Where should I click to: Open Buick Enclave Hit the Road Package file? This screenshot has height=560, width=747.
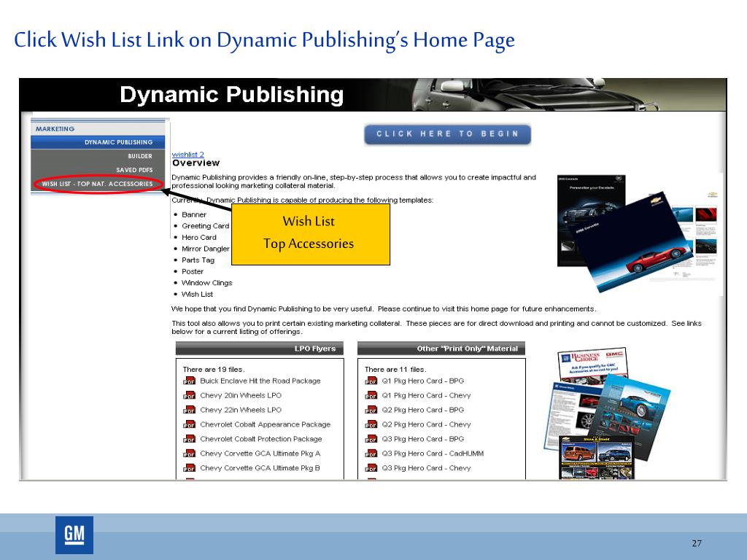tap(260, 381)
